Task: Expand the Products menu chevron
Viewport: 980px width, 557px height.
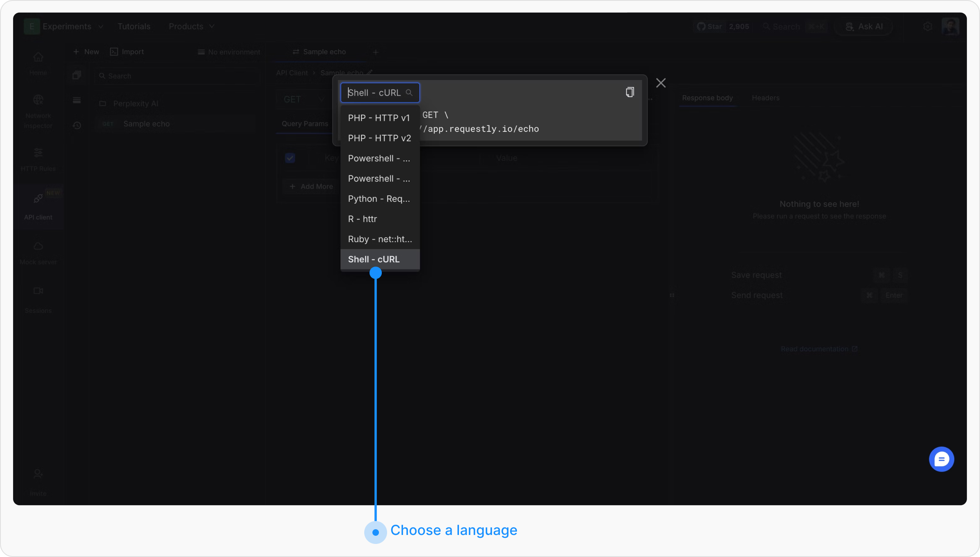Action: point(212,27)
